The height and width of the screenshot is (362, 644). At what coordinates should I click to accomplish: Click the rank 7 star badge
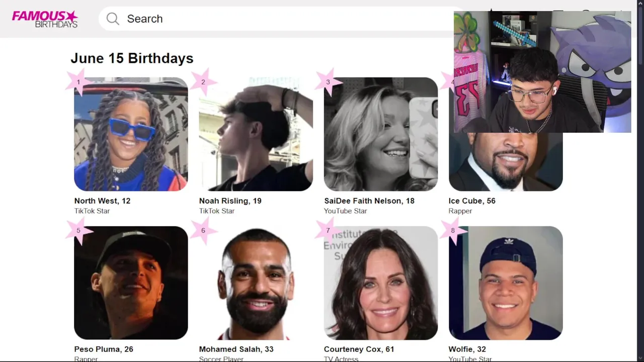click(x=328, y=231)
